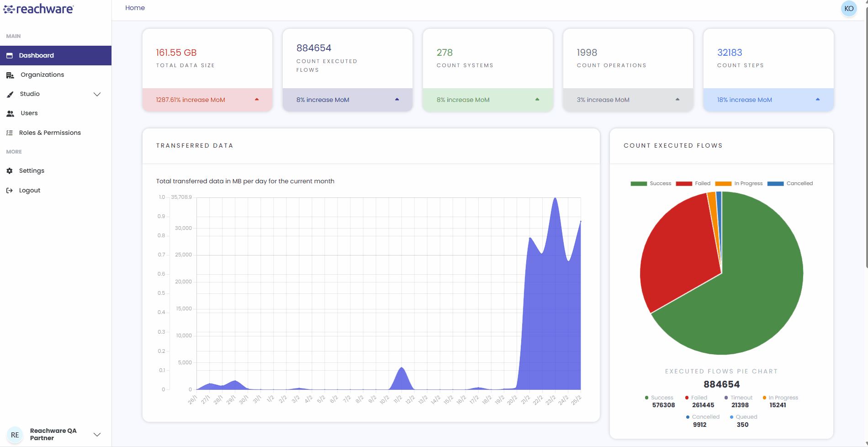Click the RE partner avatar badge
Viewport: 868px width, 447px height.
coord(15,435)
